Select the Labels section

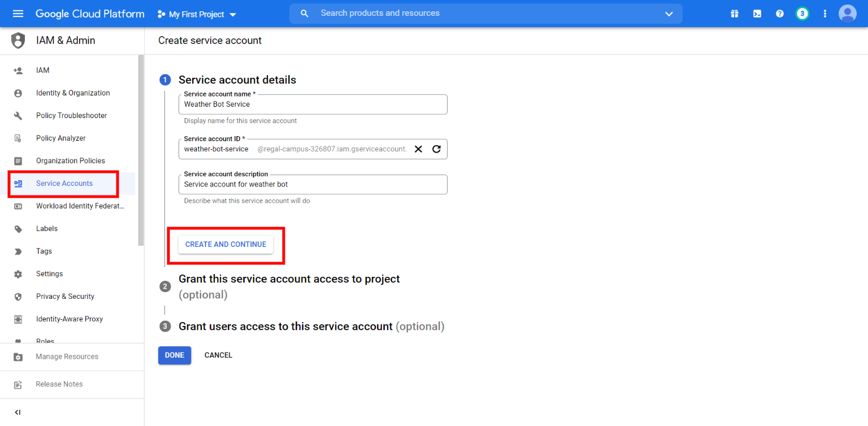point(46,228)
